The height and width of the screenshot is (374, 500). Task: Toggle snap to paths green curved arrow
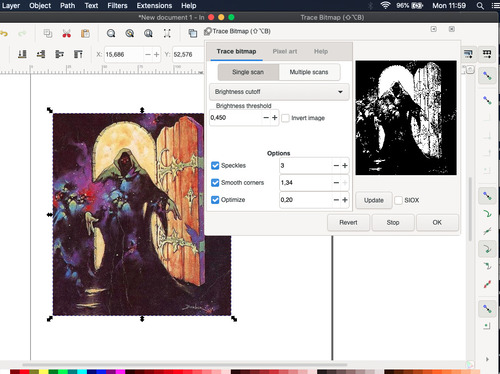[x=487, y=213]
